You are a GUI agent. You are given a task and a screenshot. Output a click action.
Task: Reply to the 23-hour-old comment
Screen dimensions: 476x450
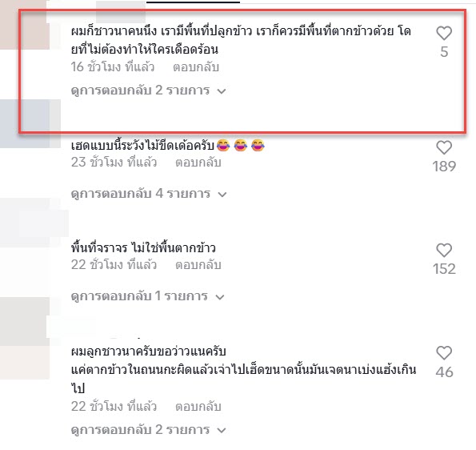(x=198, y=162)
